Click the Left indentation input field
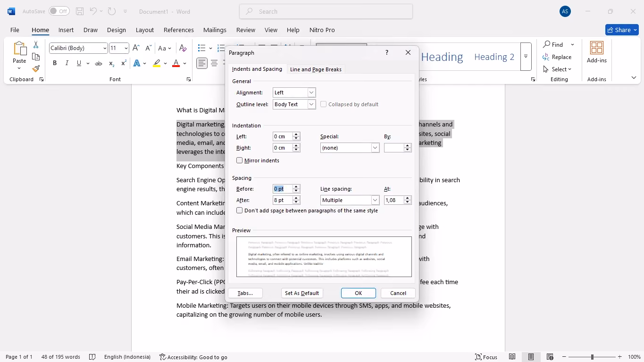The height and width of the screenshot is (362, 644). [x=283, y=136]
